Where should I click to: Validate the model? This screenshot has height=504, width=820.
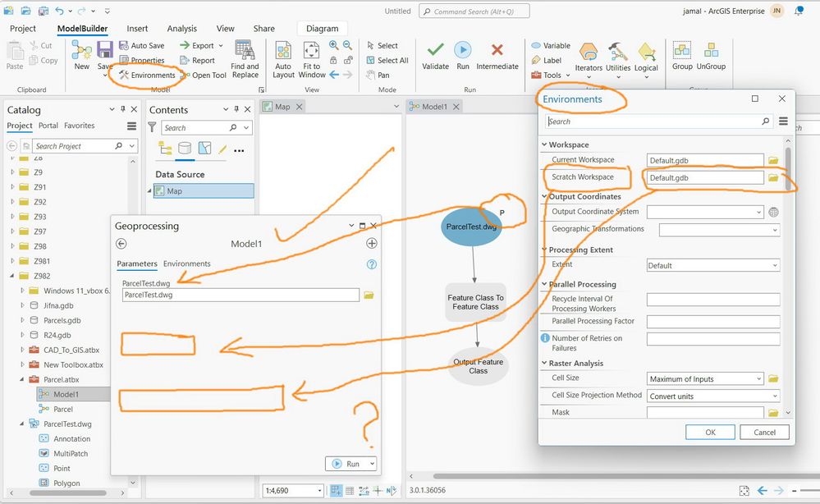pyautogui.click(x=436, y=56)
